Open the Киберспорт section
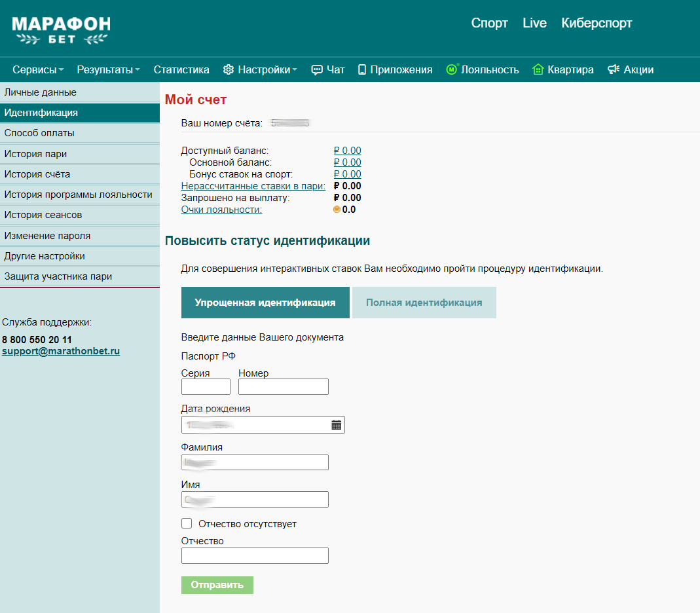This screenshot has width=700, height=613. 597,23
